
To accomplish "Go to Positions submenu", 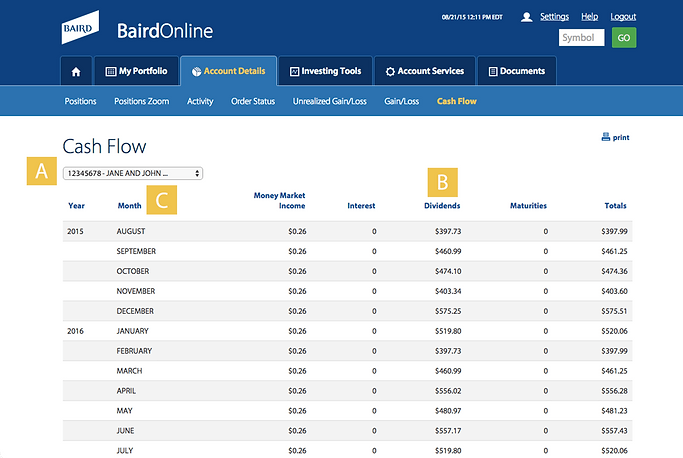I will tap(80, 101).
